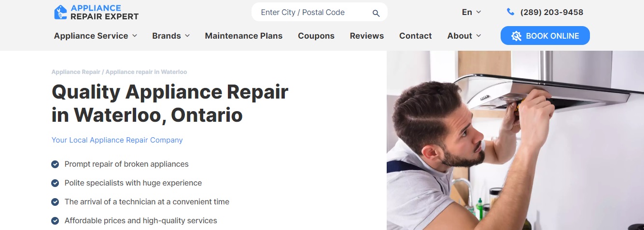Expand the Appliance Service dropdown
The height and width of the screenshot is (230, 644).
point(96,36)
